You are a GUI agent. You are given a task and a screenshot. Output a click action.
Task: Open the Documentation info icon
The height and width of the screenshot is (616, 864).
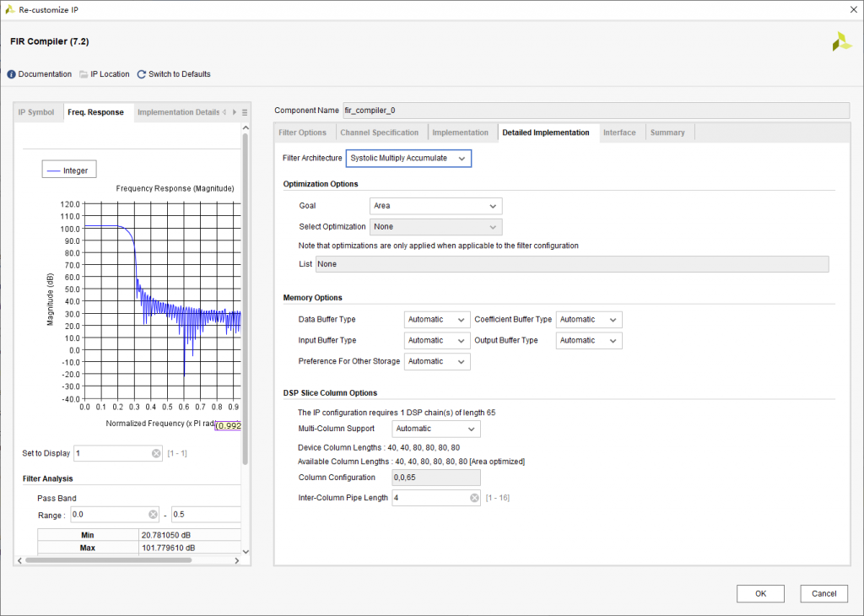point(11,74)
